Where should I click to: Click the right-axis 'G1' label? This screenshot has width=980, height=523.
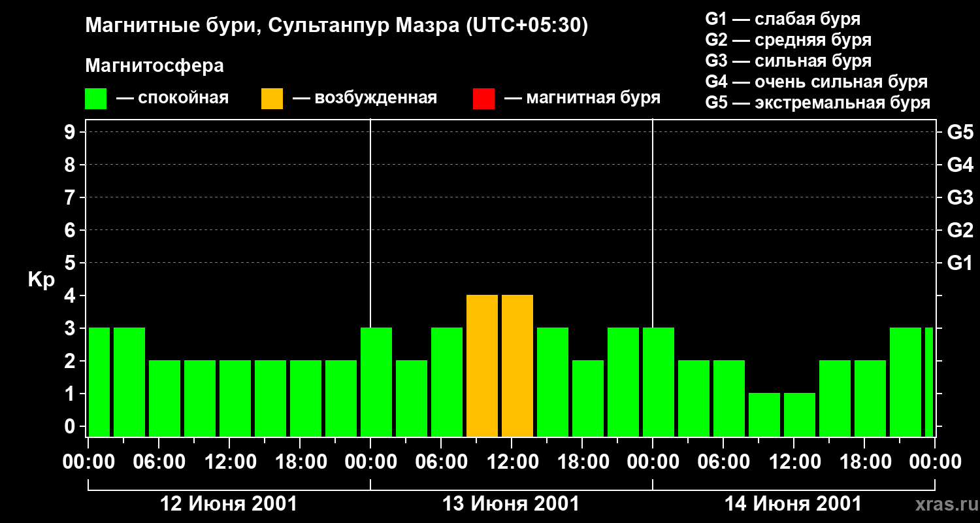pyautogui.click(x=960, y=263)
